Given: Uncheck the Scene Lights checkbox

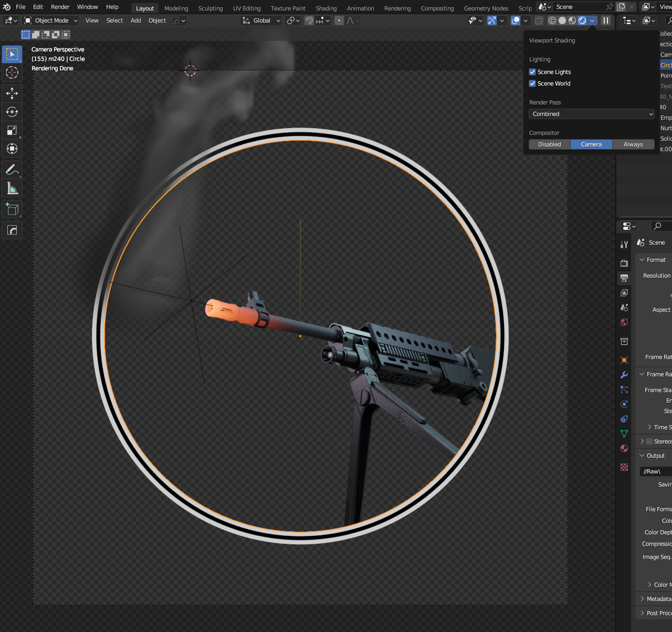Looking at the screenshot, I should click(x=532, y=72).
